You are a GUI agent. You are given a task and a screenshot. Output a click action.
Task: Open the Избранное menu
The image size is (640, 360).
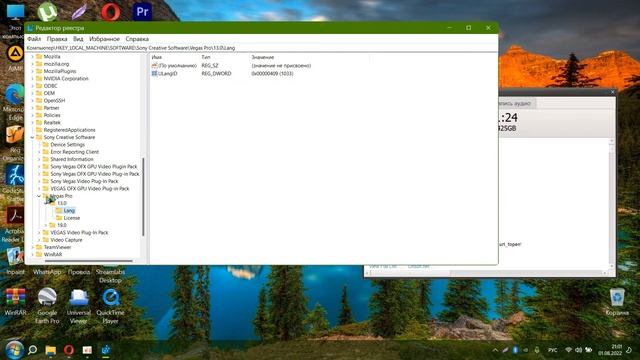[x=104, y=39]
